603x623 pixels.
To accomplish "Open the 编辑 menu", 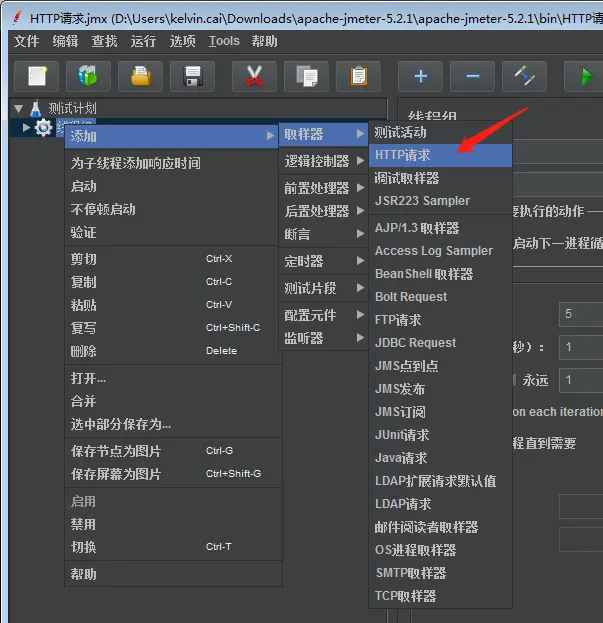I will point(66,41).
